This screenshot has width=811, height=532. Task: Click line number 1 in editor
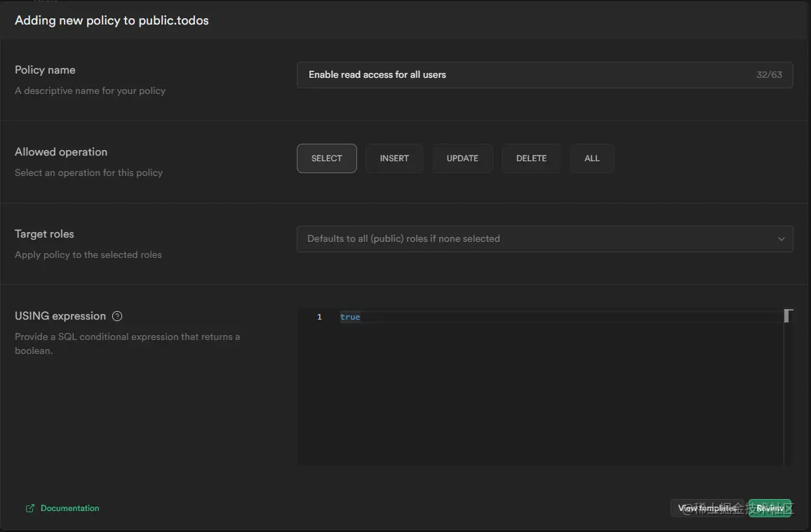pyautogui.click(x=319, y=317)
